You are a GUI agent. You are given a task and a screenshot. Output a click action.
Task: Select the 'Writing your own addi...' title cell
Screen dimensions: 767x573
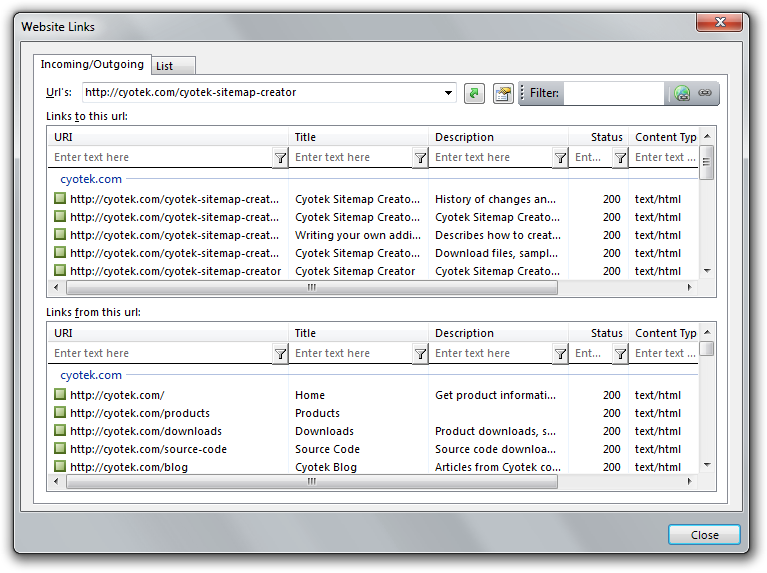coord(358,235)
